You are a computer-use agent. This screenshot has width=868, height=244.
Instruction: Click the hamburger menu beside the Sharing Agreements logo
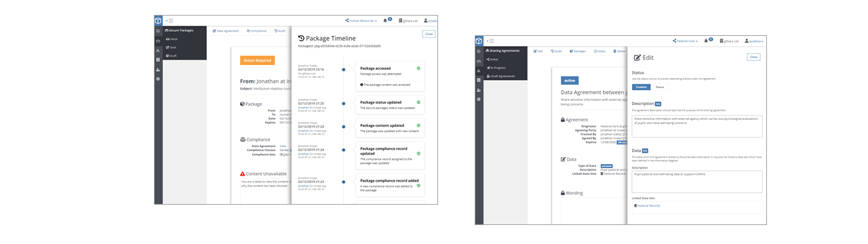coord(490,41)
